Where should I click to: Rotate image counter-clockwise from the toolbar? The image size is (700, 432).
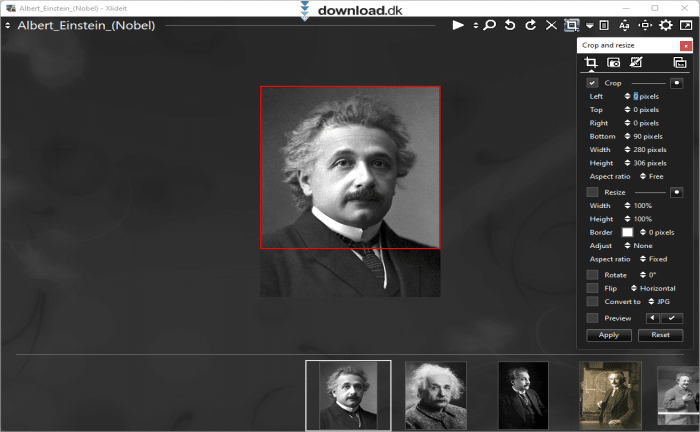coord(510,25)
